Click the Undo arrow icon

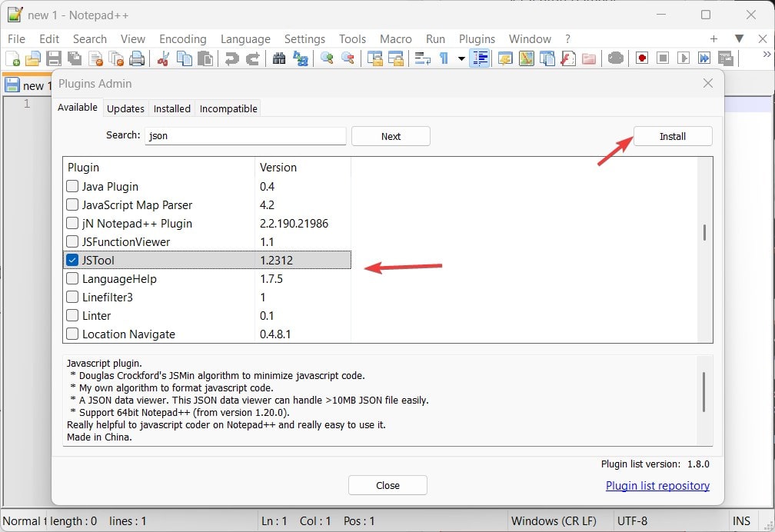point(231,58)
